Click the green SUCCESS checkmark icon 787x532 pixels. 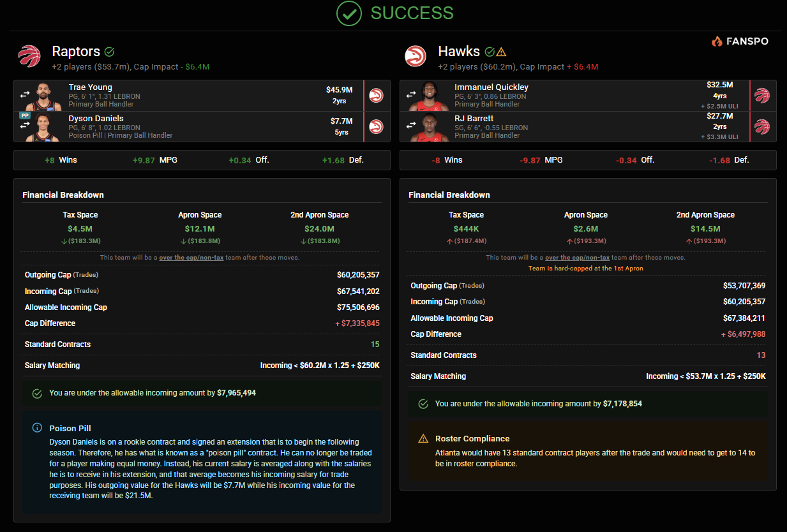349,13
